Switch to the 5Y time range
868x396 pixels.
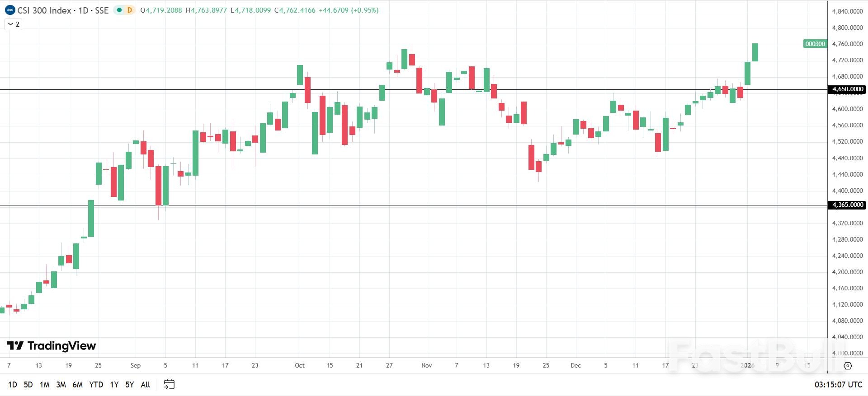click(x=130, y=385)
